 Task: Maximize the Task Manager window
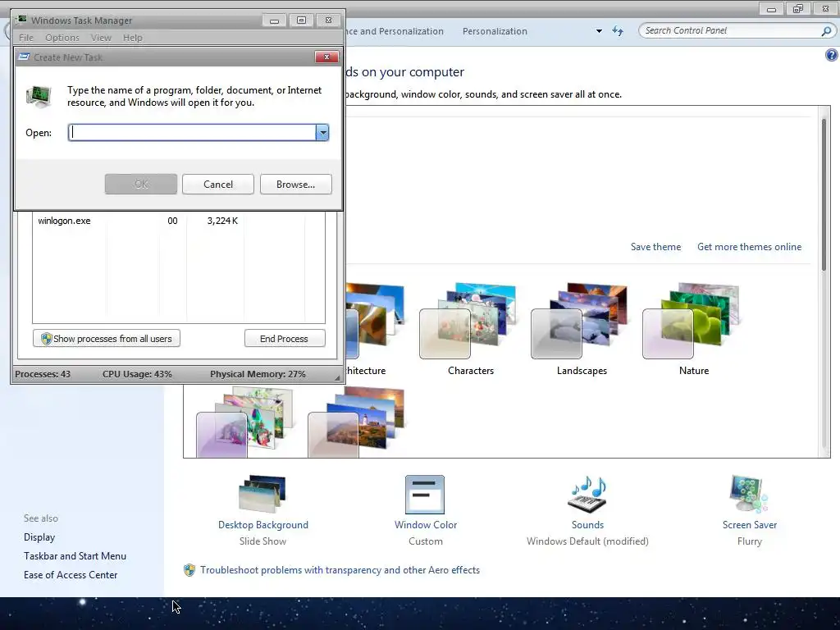(302, 21)
